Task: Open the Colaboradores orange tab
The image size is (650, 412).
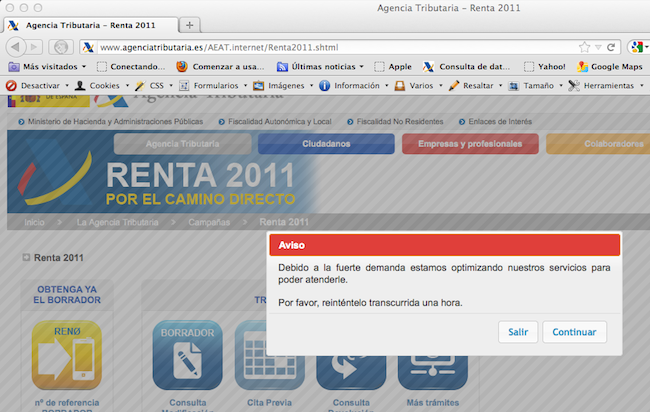Action: click(x=598, y=144)
